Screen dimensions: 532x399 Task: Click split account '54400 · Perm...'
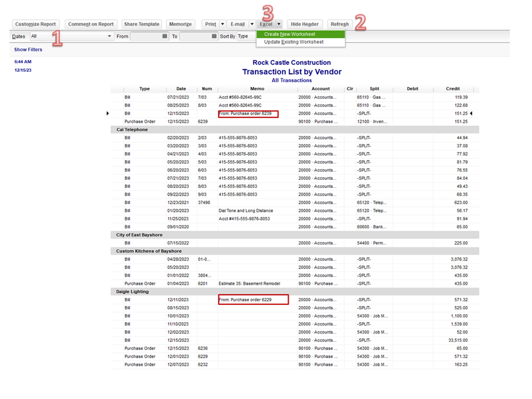tap(372, 243)
